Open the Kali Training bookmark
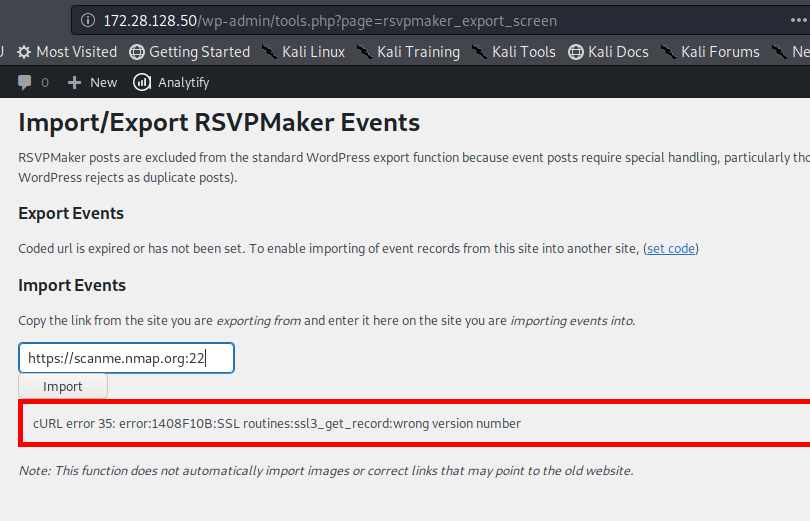Screen dimensions: 810x521 point(408,52)
